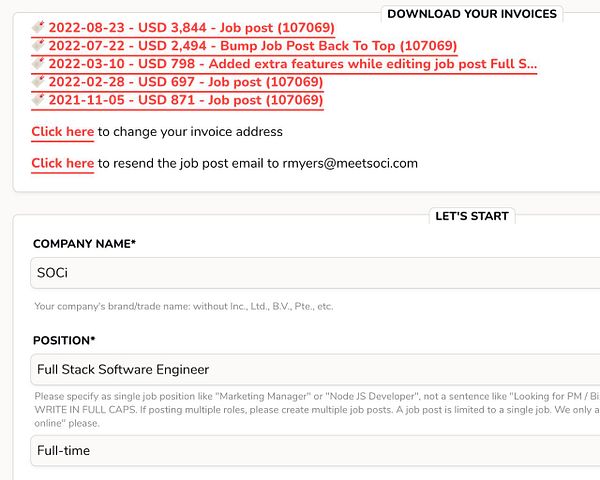
Task: Open the 2022-08-23 USD 3,844 invoice link
Action: pyautogui.click(x=183, y=28)
